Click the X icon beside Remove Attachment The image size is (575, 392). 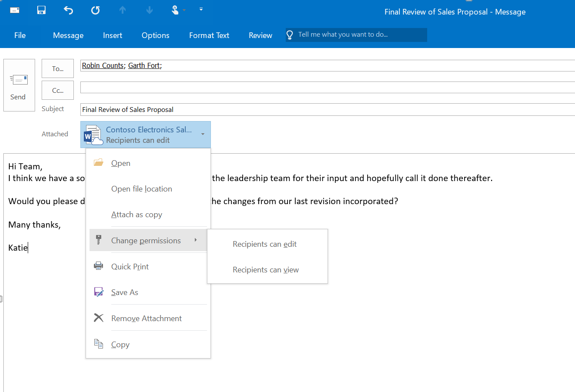98,318
